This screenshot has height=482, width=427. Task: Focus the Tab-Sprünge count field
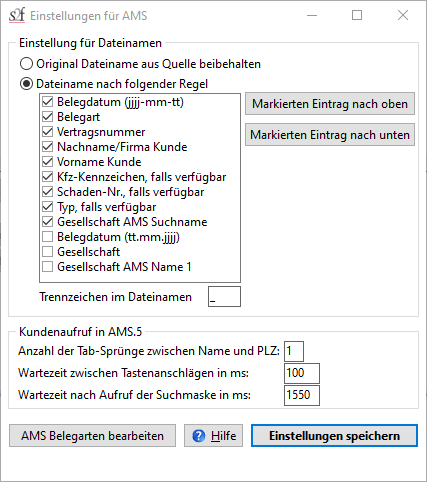click(294, 351)
